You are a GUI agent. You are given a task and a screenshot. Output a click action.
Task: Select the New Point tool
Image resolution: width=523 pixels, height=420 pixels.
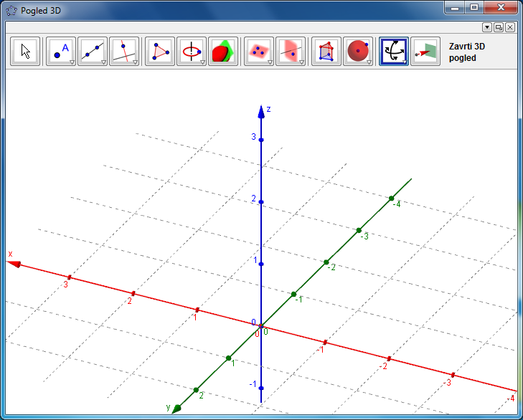[61, 52]
